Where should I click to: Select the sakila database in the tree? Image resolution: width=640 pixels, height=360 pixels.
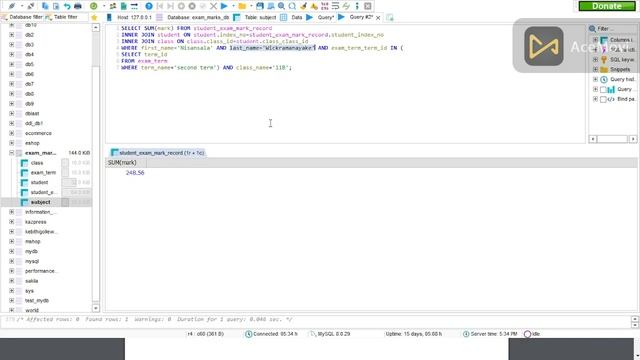(x=31, y=281)
